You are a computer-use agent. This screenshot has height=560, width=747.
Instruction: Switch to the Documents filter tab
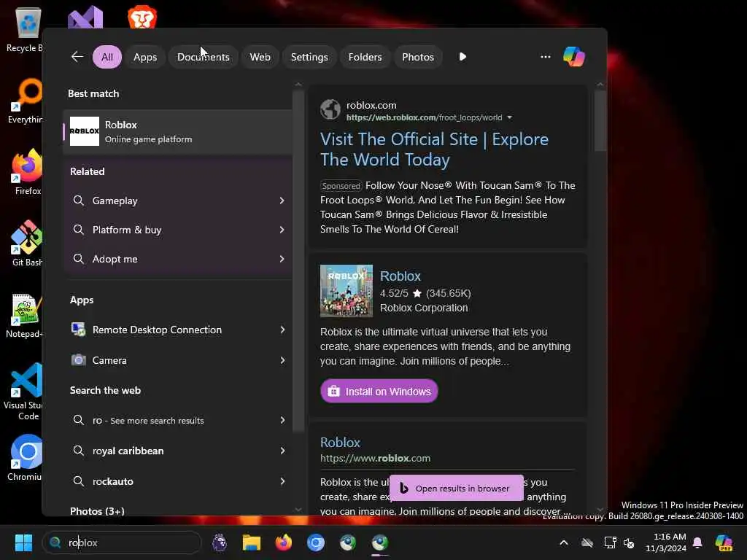click(x=204, y=57)
